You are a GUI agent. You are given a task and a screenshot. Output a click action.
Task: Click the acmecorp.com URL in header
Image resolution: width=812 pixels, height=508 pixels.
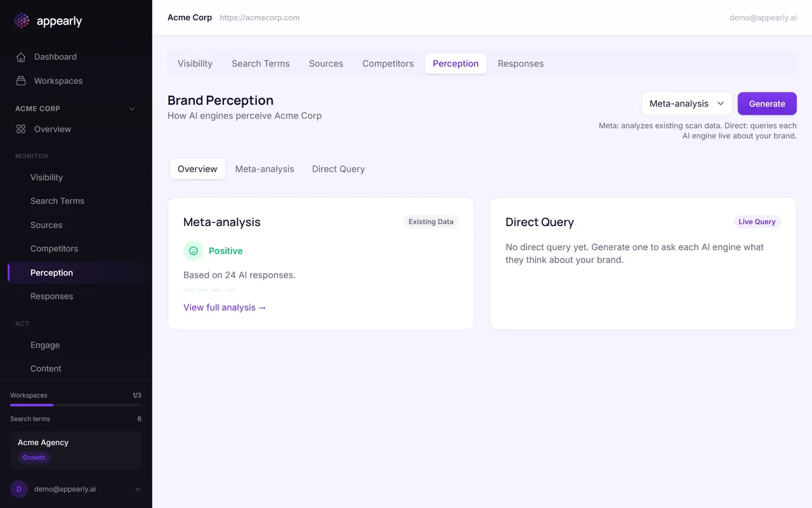(x=259, y=18)
